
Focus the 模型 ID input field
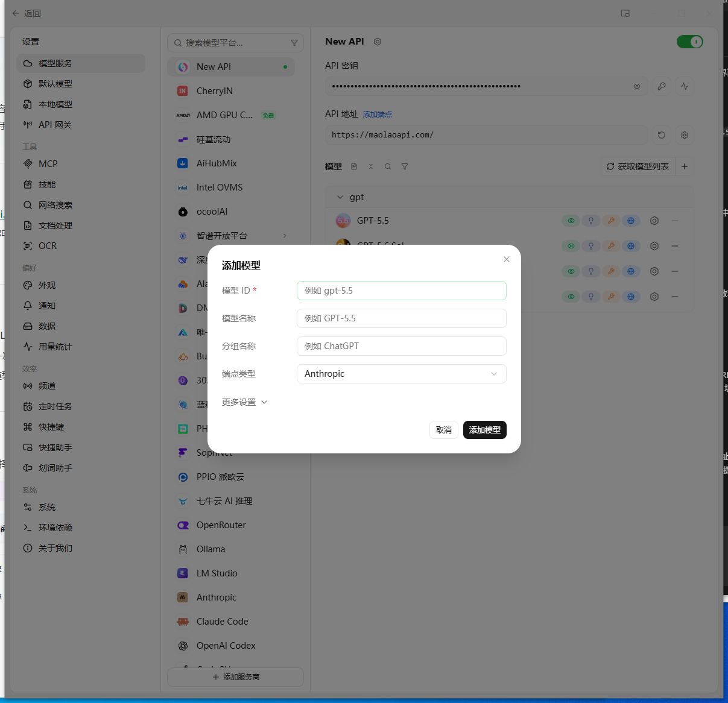[401, 291]
